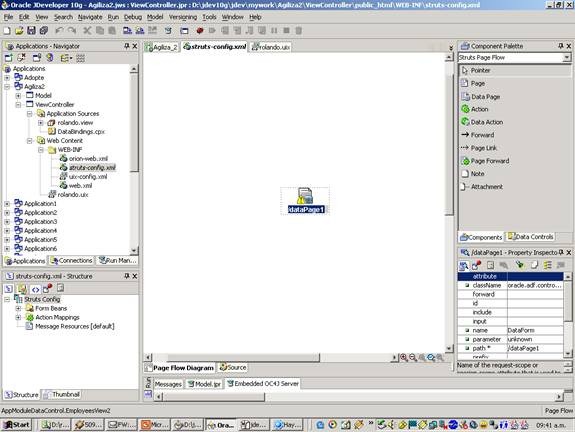Viewport: 575px width, 432px height.
Task: Open the Struts Page Flow dropdown
Action: click(x=567, y=58)
